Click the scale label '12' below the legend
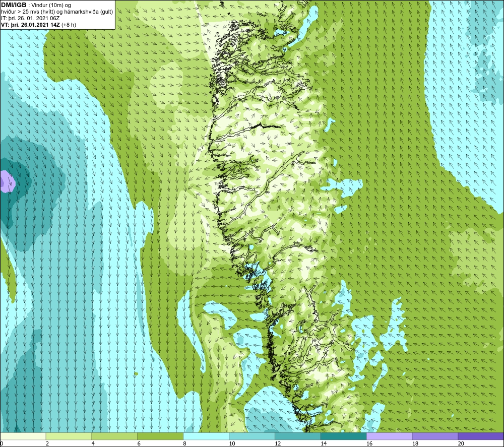The image size is (504, 447). click(x=278, y=443)
